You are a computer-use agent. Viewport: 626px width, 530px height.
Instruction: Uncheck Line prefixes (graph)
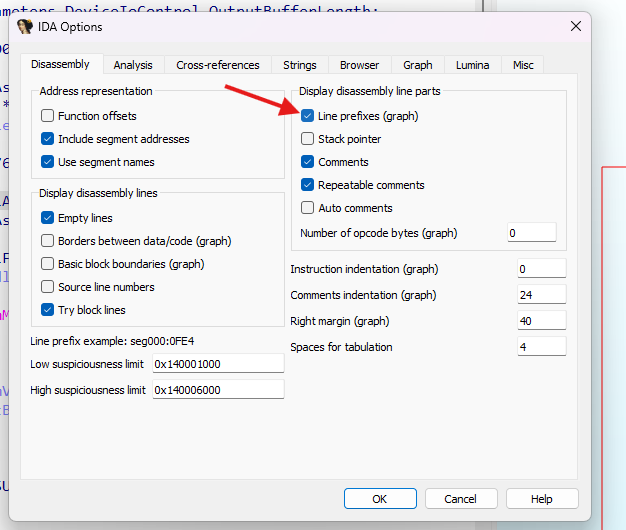point(307,116)
